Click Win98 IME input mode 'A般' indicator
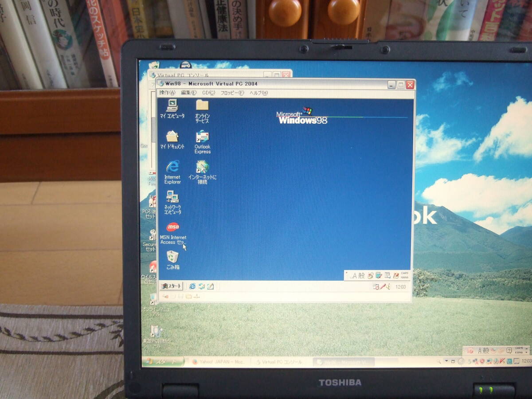Viewport: 532px width, 399px height. pos(358,275)
